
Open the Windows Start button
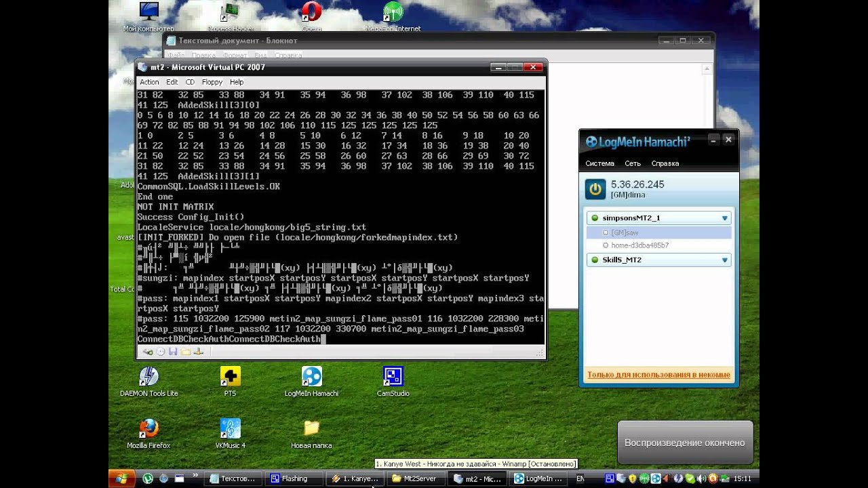coord(121,479)
